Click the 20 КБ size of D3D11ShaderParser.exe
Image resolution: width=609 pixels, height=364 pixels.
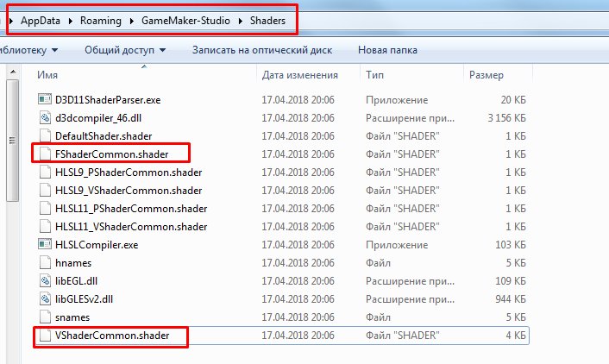click(x=513, y=100)
